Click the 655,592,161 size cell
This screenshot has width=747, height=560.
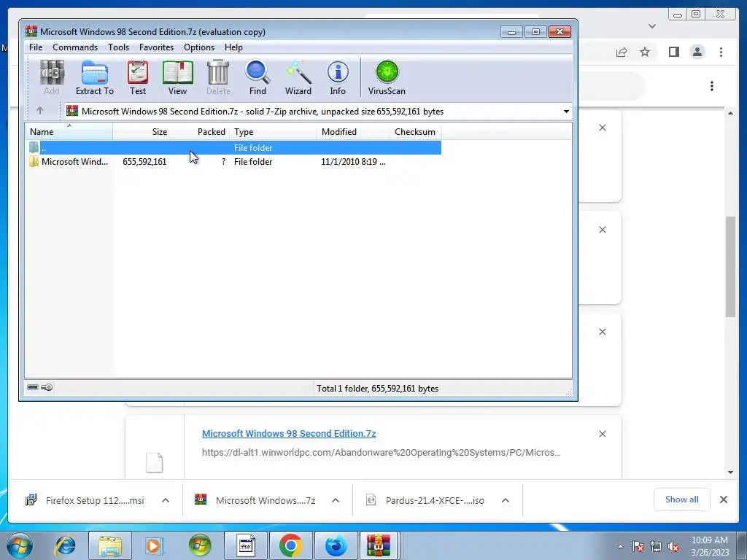(145, 161)
